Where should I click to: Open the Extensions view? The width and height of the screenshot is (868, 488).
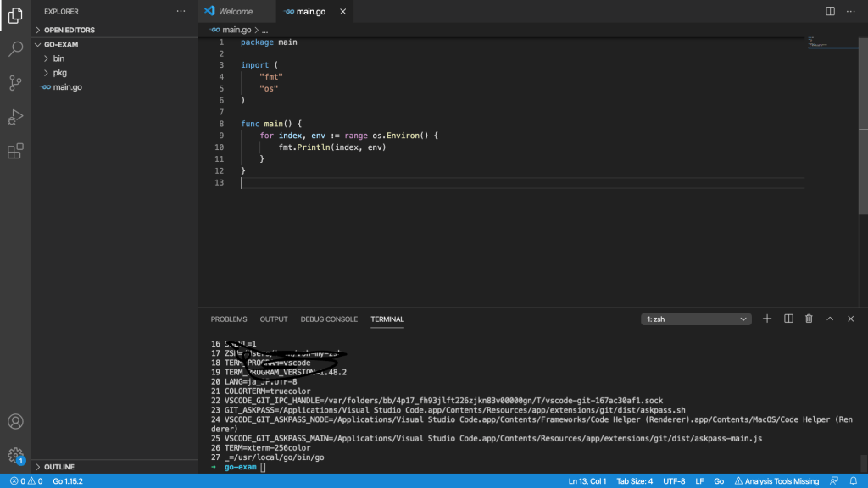15,151
